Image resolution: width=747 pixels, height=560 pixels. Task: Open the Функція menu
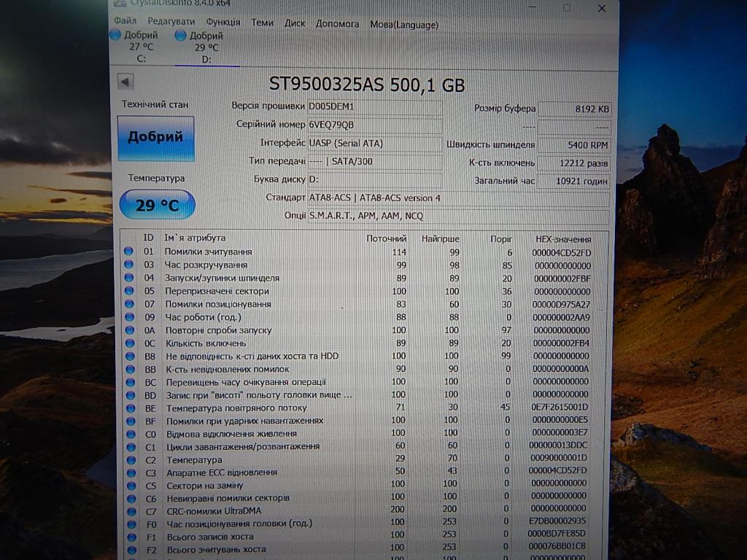click(x=223, y=22)
